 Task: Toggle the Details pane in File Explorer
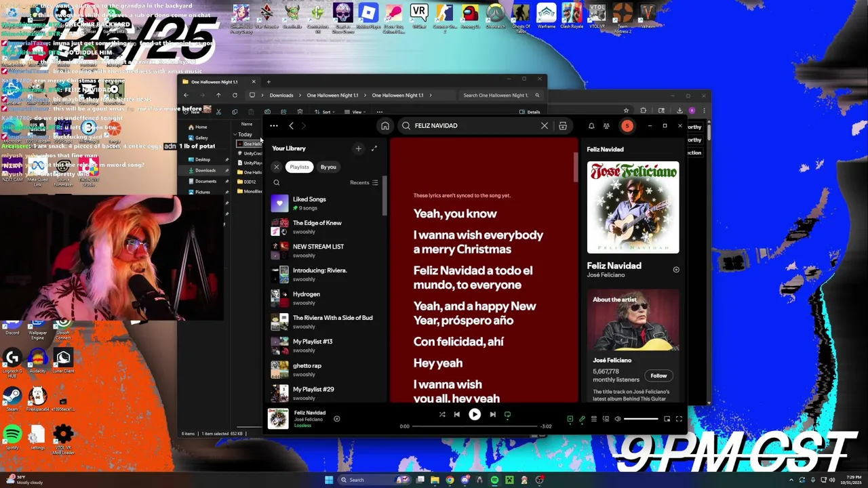point(530,112)
